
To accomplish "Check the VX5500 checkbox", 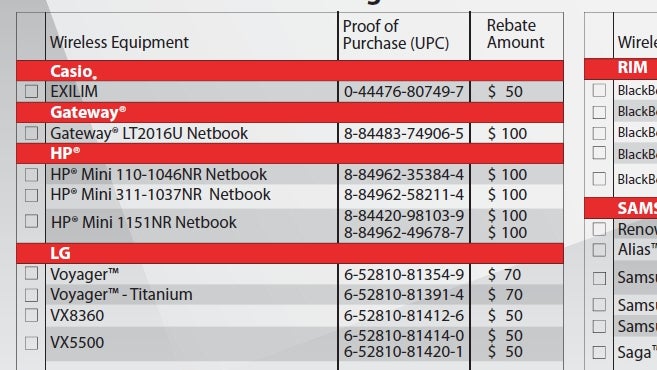I will 31,343.
